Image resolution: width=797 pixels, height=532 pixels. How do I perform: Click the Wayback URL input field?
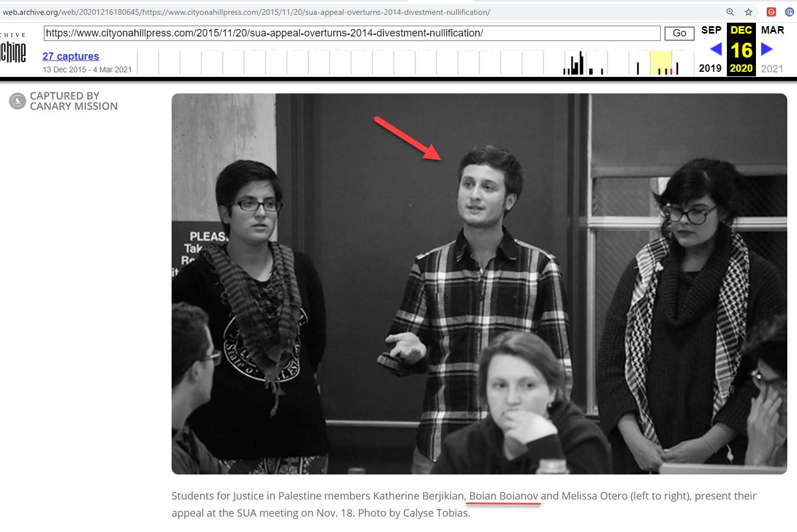[352, 33]
